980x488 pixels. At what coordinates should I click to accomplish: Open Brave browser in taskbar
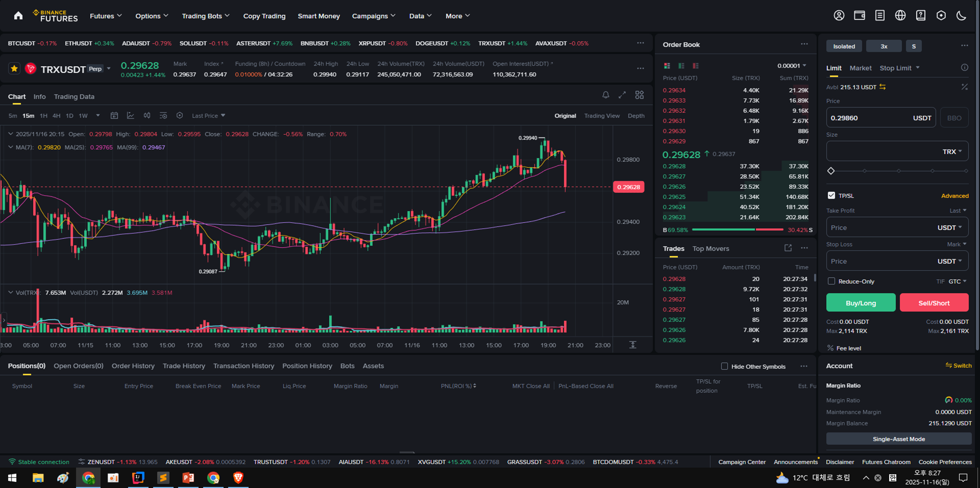pos(238,477)
